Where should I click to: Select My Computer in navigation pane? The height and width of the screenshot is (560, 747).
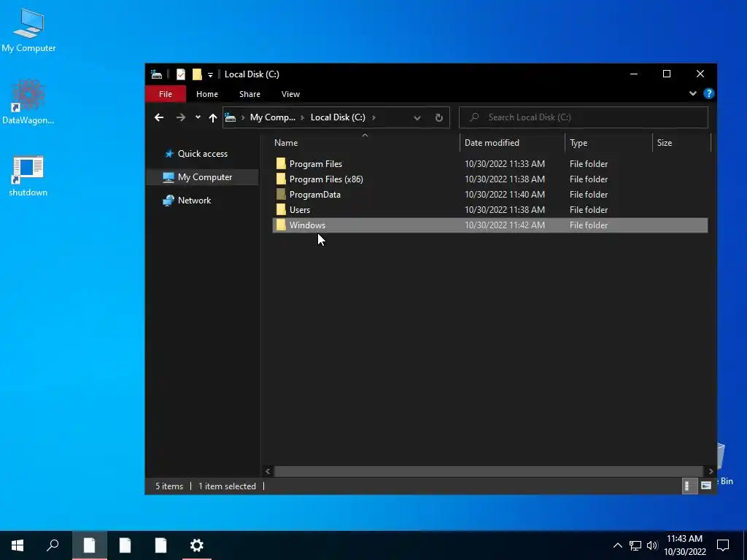pos(203,177)
